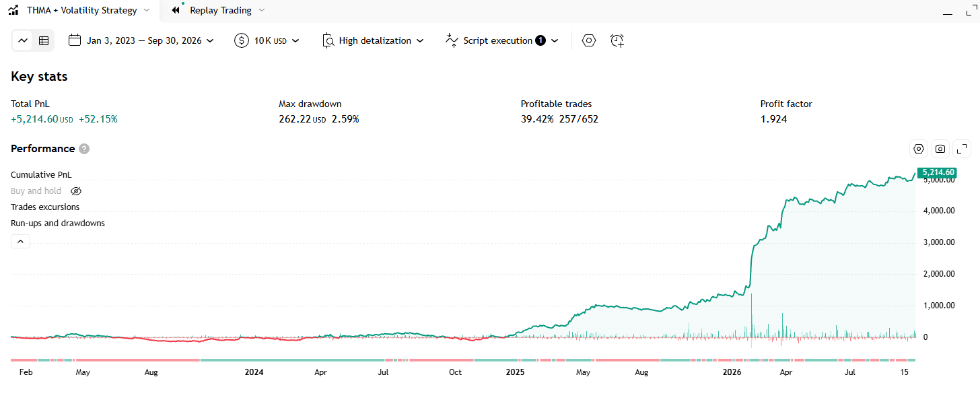
Task: Click the 262.22 USD Max drawdown value
Action: point(302,119)
